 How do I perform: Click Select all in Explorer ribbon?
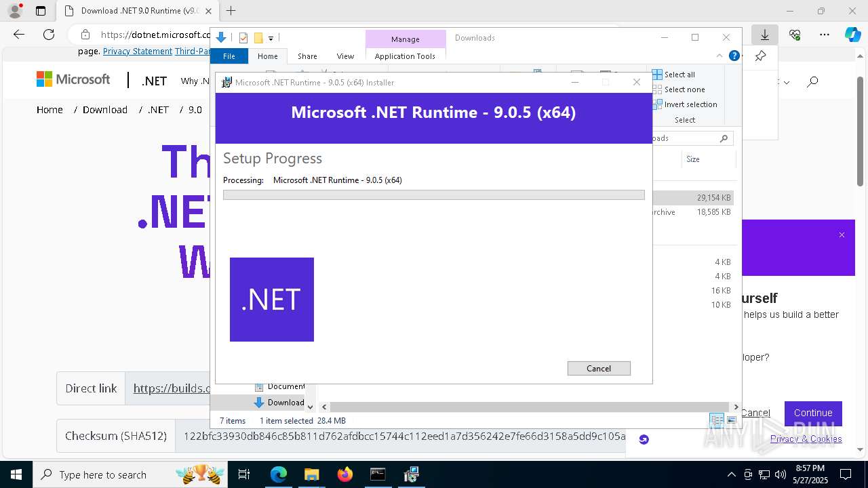point(673,75)
